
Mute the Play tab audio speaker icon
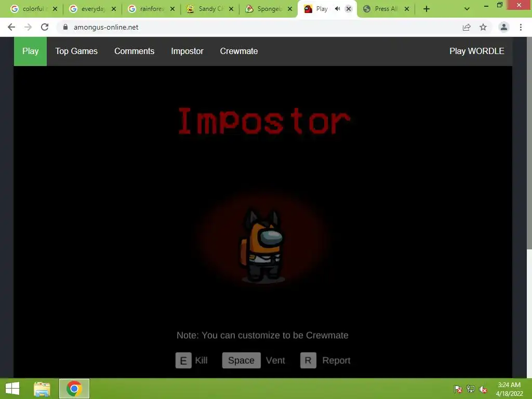(x=337, y=9)
